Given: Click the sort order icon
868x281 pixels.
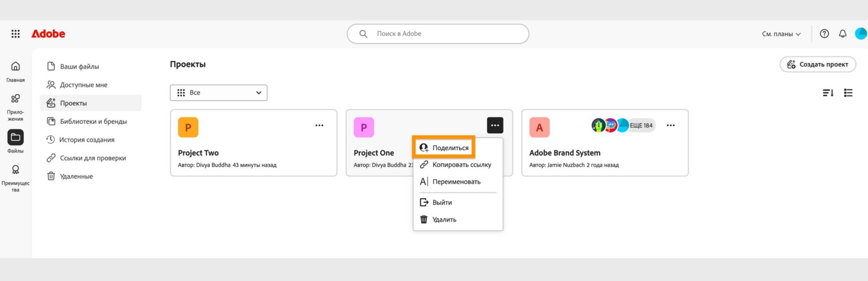Looking at the screenshot, I should (x=828, y=93).
